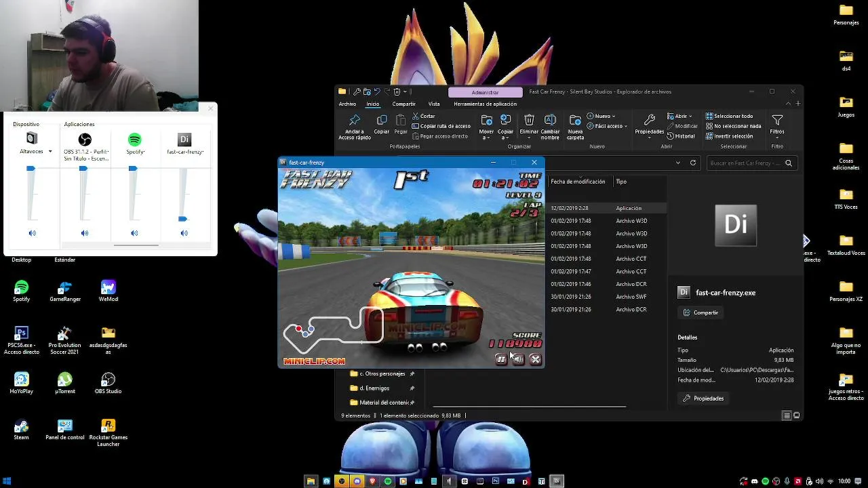Viewport: 868px width, 488px height.
Task: Mute Spotify in the Volume Mixer
Action: [134, 233]
